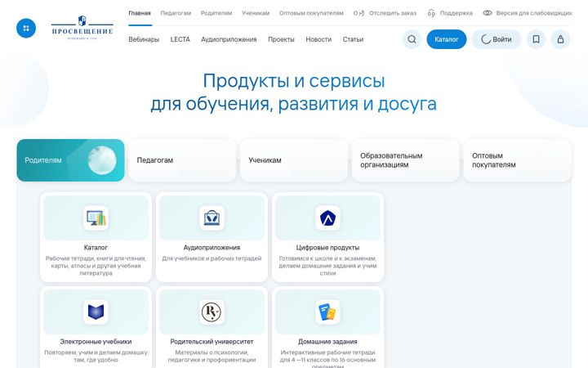Open the blue grid apps menu button
588x368 pixels.
(26, 28)
